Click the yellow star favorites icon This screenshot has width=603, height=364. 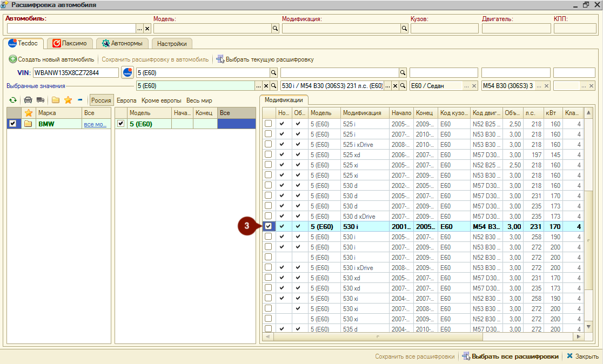68,100
